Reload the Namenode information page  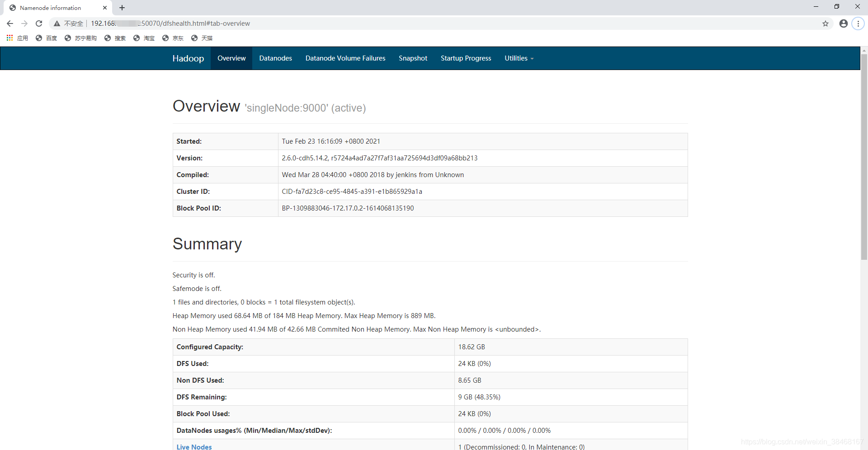click(x=39, y=23)
